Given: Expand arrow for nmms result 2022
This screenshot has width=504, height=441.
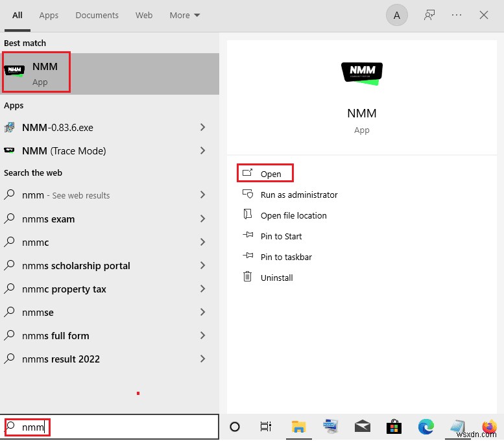Looking at the screenshot, I should (x=202, y=359).
